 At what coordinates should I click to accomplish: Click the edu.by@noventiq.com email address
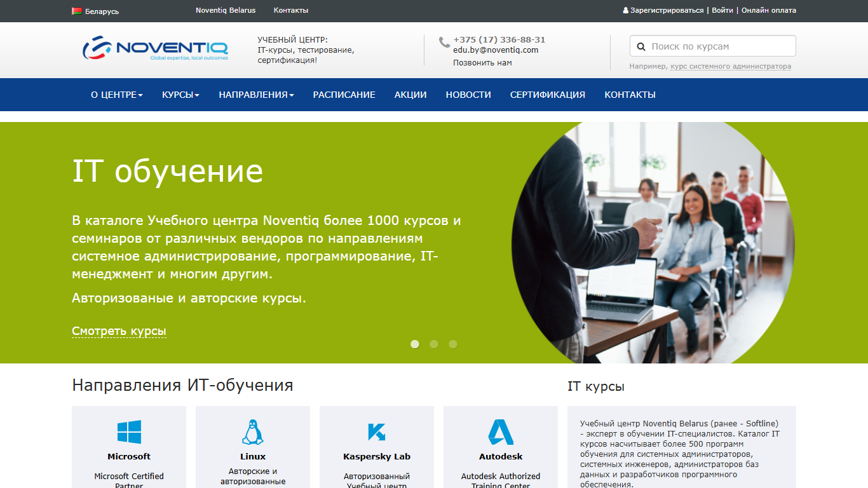click(x=496, y=50)
